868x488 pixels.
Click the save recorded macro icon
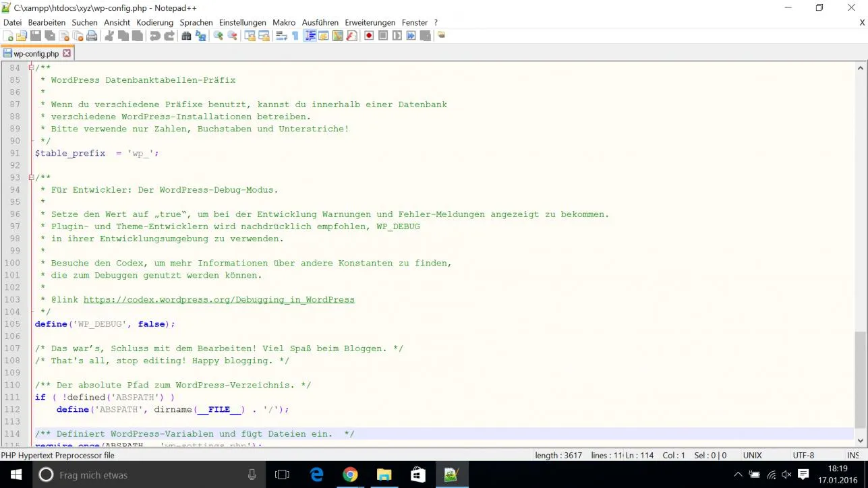pyautogui.click(x=425, y=36)
